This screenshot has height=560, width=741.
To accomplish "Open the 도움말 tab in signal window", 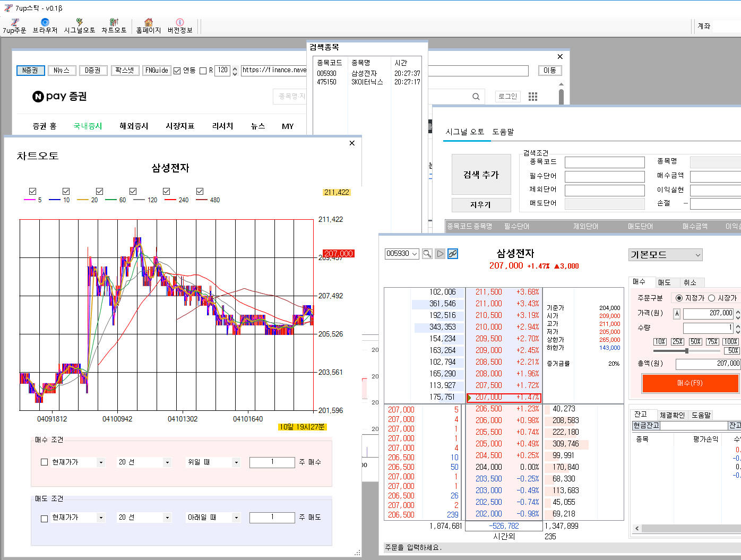I will [503, 132].
